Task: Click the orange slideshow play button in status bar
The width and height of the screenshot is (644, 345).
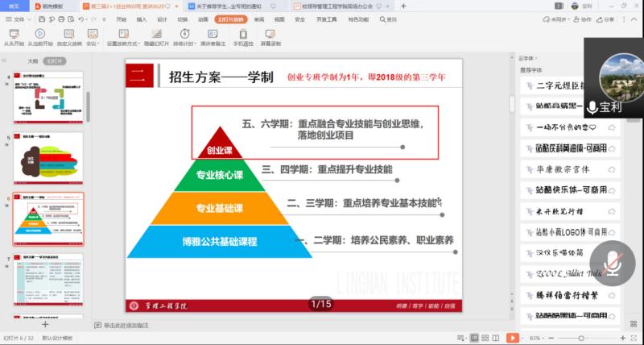Action: coord(512,338)
